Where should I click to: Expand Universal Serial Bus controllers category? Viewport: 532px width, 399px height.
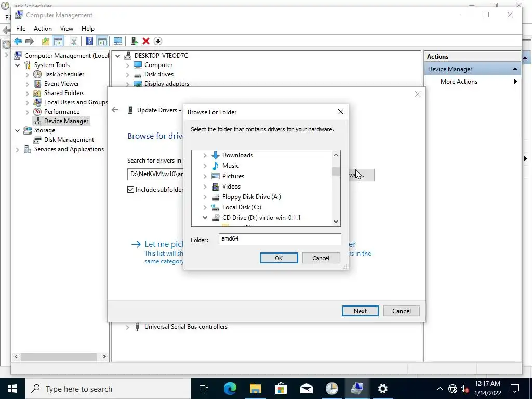tap(128, 327)
